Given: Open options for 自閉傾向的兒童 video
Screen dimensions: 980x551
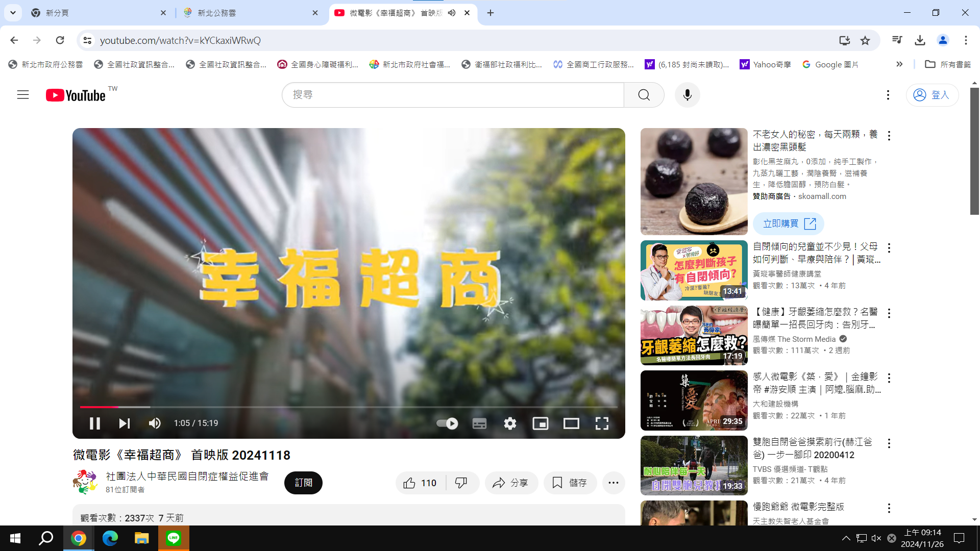Looking at the screenshot, I should (889, 248).
